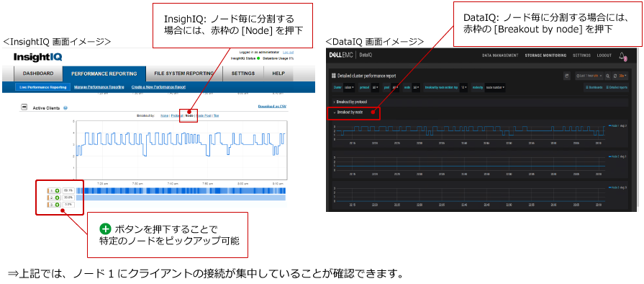Set breakout by Tier
Image resolution: width=644 pixels, height=284 pixels.
[216, 115]
